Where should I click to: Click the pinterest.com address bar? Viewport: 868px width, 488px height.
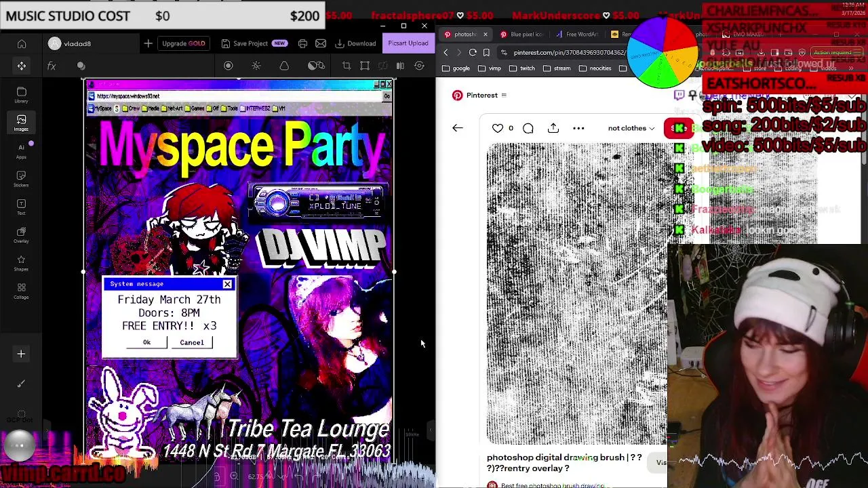[568, 52]
